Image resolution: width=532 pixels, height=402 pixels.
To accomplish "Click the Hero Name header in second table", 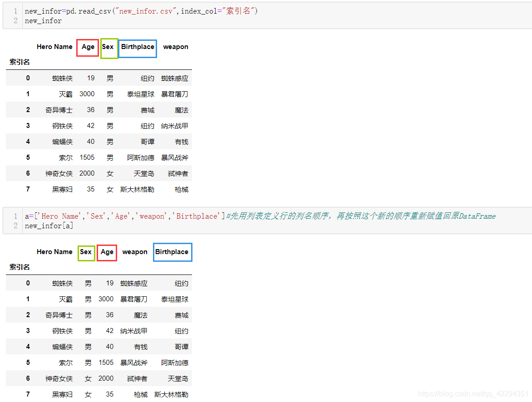I will [x=54, y=252].
